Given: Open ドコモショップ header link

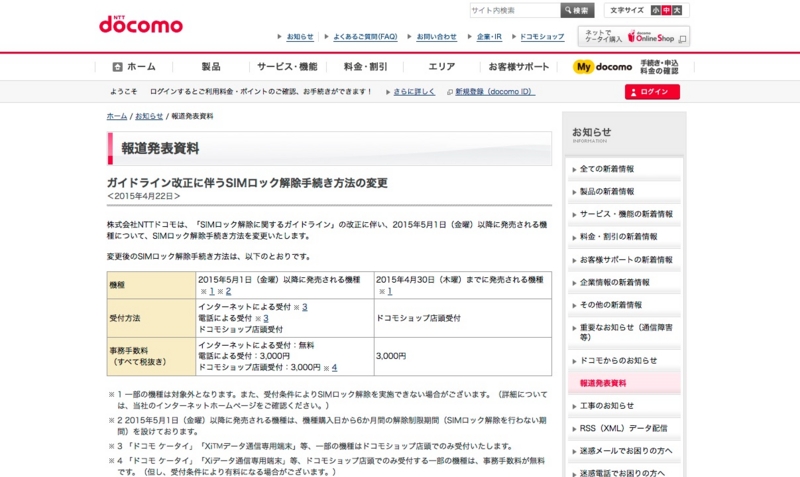Looking at the screenshot, I should click(x=542, y=37).
